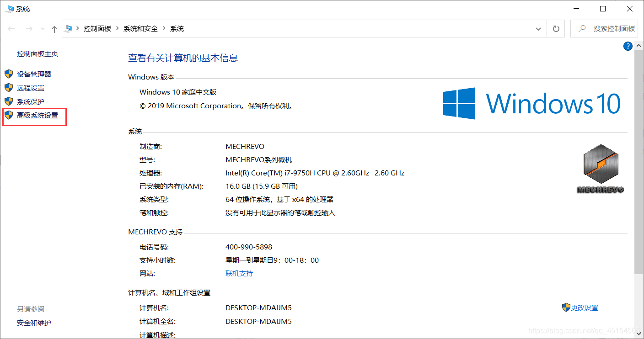Expand the chevron after 系统和安全 breadcrumb
644x339 pixels.
coord(164,28)
